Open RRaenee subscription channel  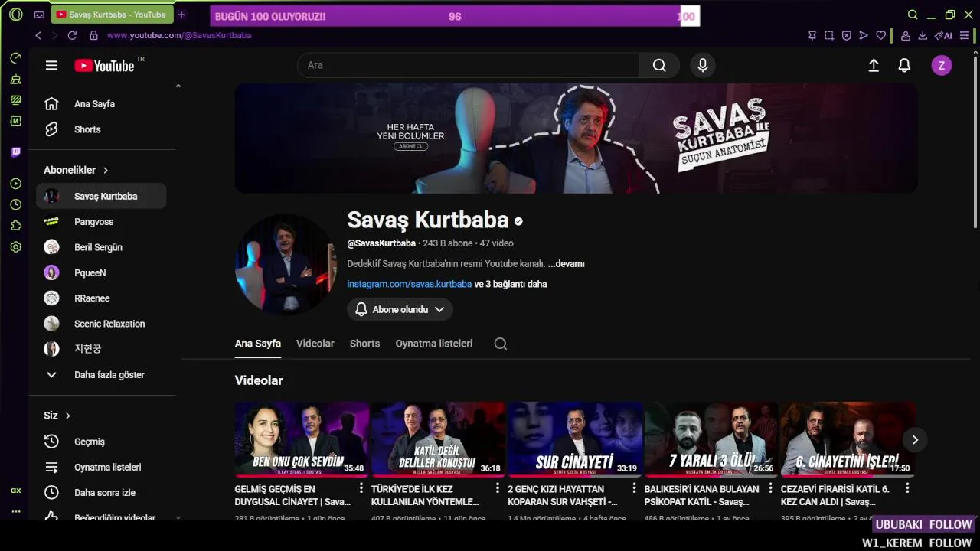pyautogui.click(x=101, y=298)
